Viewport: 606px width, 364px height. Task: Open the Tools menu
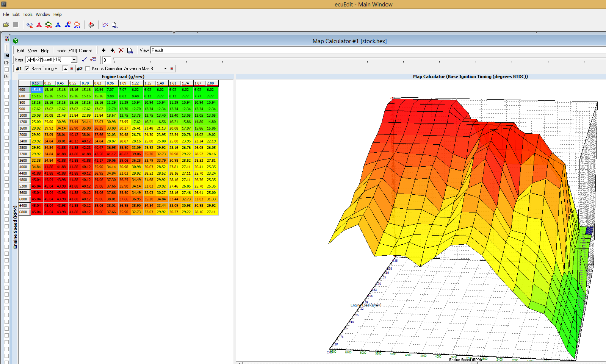coord(27,14)
